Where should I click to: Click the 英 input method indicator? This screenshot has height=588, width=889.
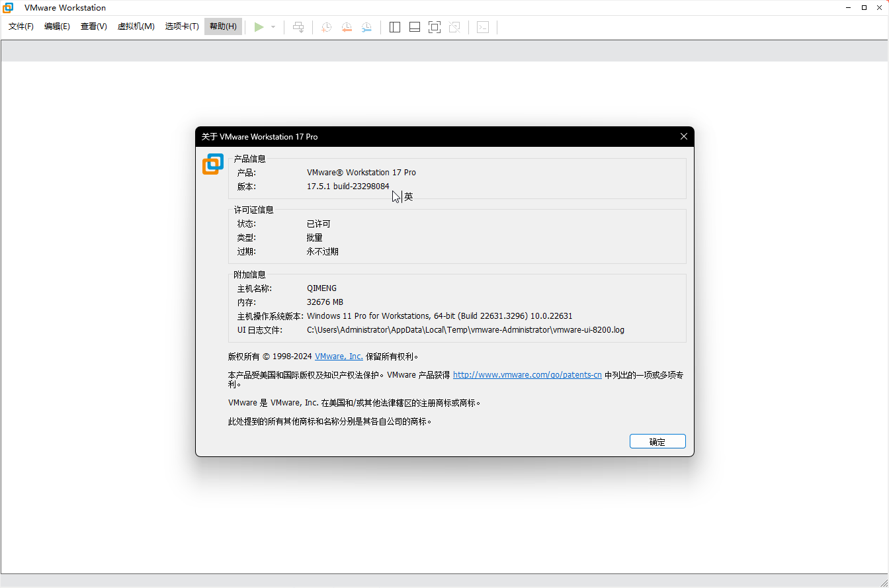[409, 197]
